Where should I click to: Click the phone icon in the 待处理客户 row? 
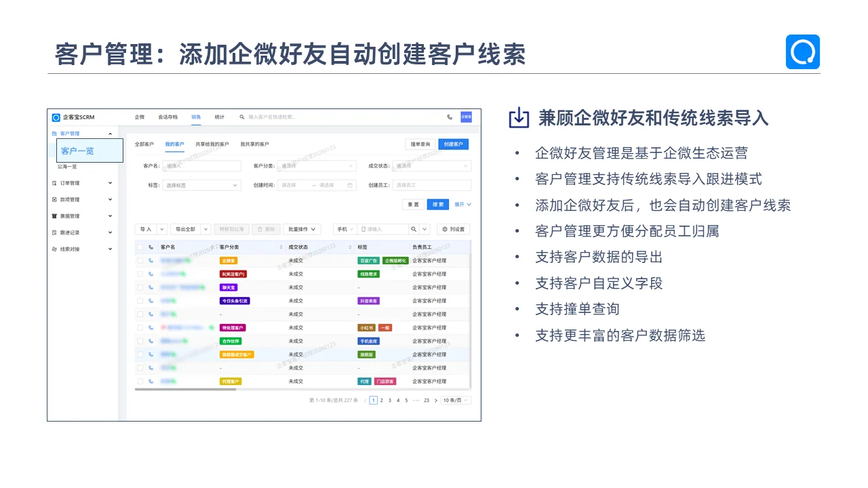point(151,327)
